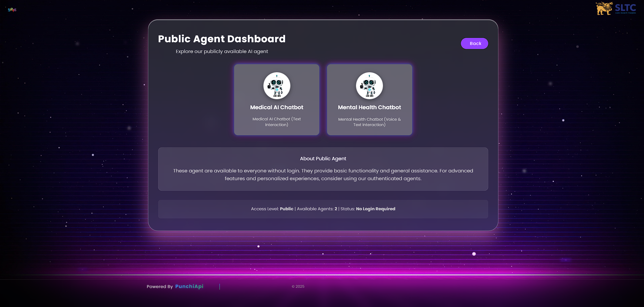Select the "Mental Health Chatbot" card title
644x307 pixels.
pyautogui.click(x=369, y=107)
